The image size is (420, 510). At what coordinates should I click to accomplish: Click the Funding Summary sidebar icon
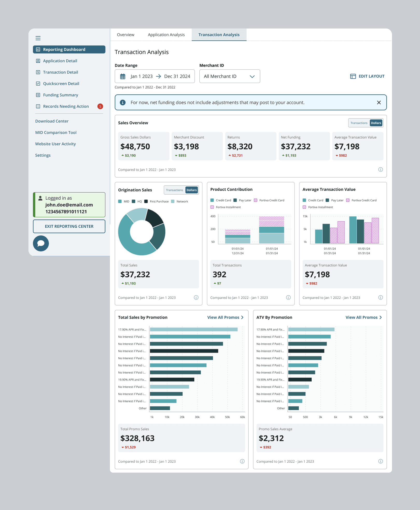coord(38,95)
